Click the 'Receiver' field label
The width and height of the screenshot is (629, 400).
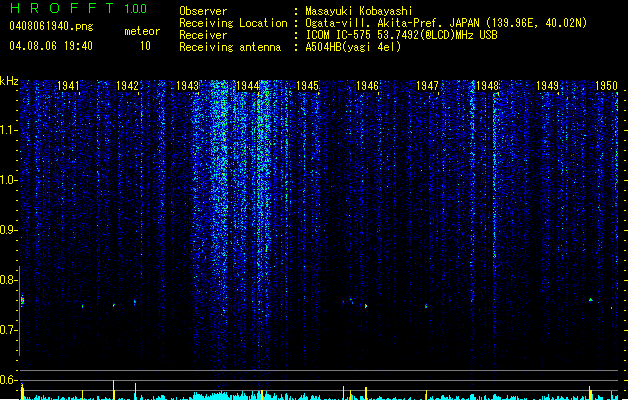click(203, 35)
